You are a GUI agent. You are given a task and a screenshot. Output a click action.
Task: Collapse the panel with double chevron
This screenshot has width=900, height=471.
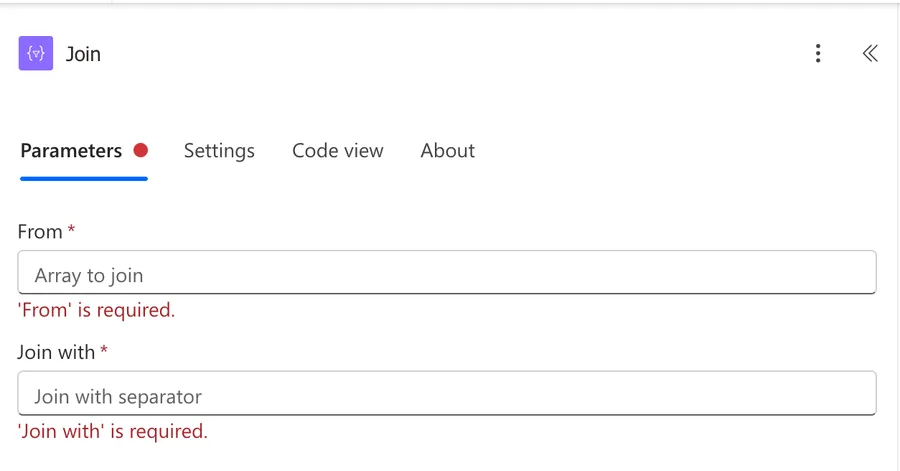(870, 53)
